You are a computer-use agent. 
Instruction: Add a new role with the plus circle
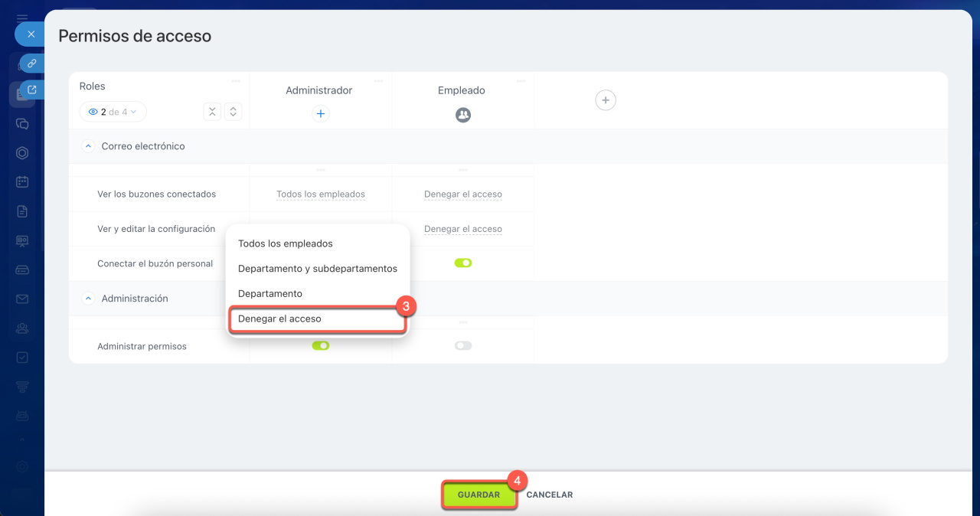[x=606, y=100]
